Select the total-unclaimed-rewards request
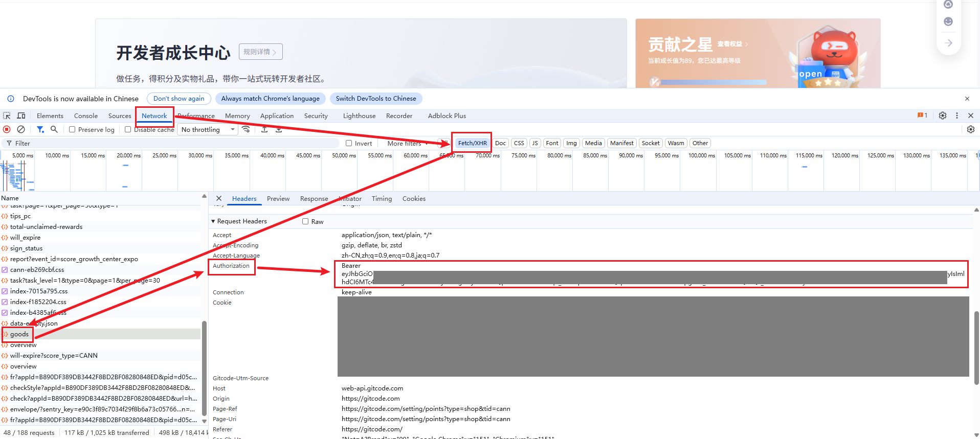 tap(100, 227)
